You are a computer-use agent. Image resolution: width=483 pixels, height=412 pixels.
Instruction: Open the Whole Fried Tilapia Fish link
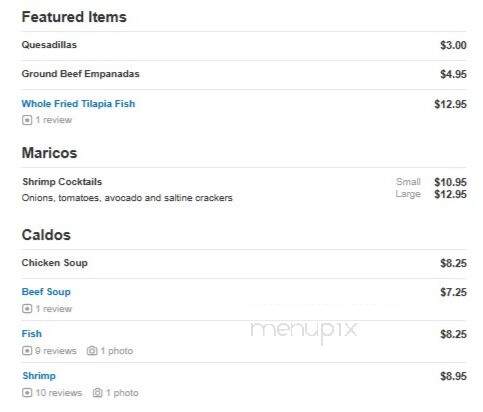[78, 104]
